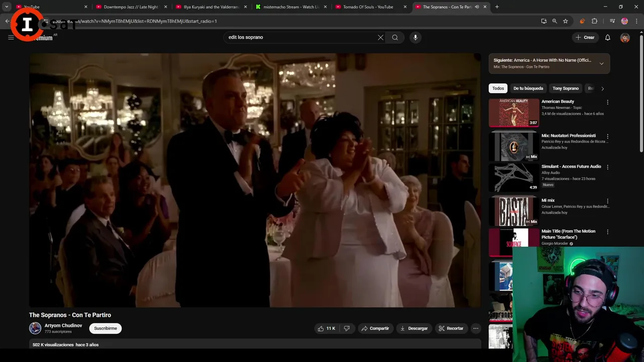The width and height of the screenshot is (644, 362).
Task: Click the install app icon in the address bar
Action: pos(543,21)
